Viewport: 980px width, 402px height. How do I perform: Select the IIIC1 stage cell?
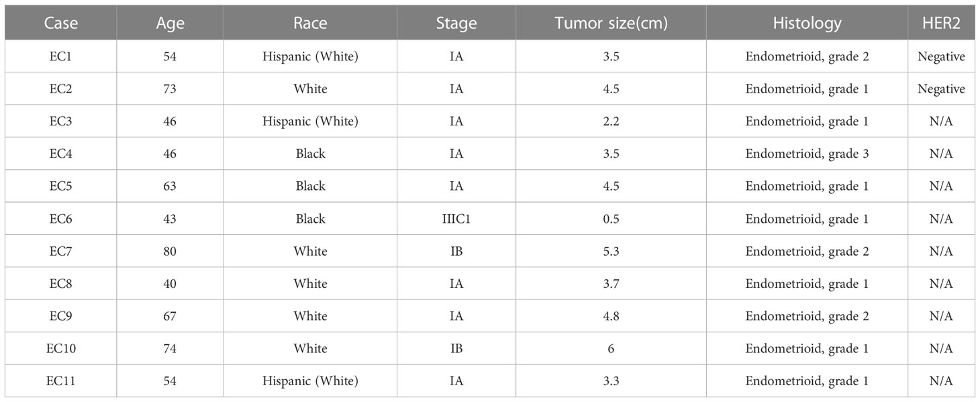[456, 219]
